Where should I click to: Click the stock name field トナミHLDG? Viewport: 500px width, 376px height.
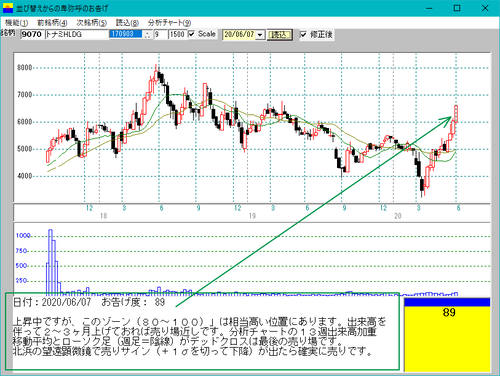[76, 34]
